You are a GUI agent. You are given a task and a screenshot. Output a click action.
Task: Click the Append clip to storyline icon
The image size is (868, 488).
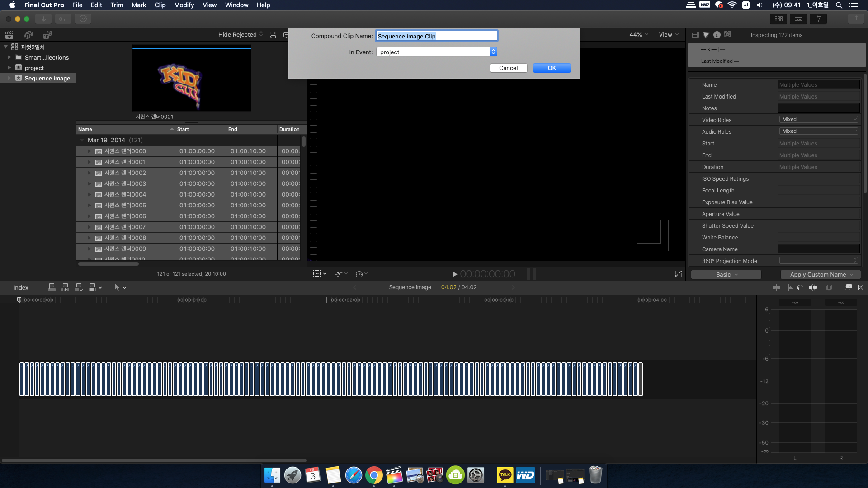pyautogui.click(x=79, y=287)
